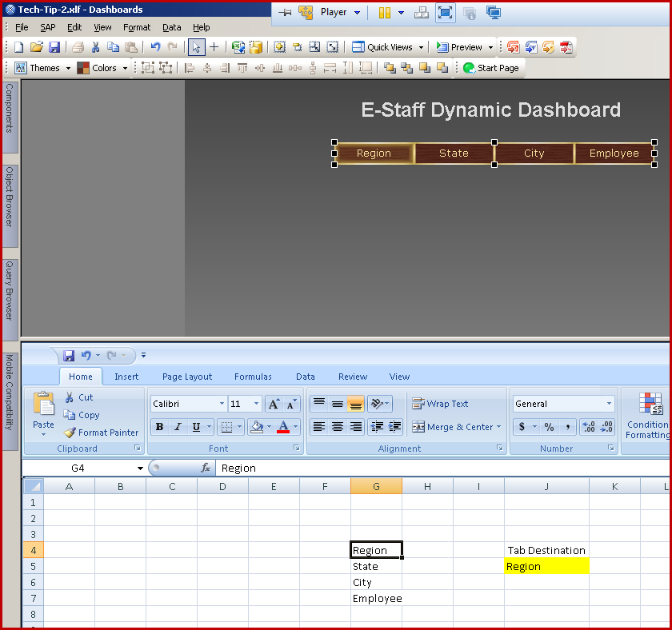Toggle Align Text Right
Image resolution: width=672 pixels, height=630 pixels.
click(x=355, y=427)
